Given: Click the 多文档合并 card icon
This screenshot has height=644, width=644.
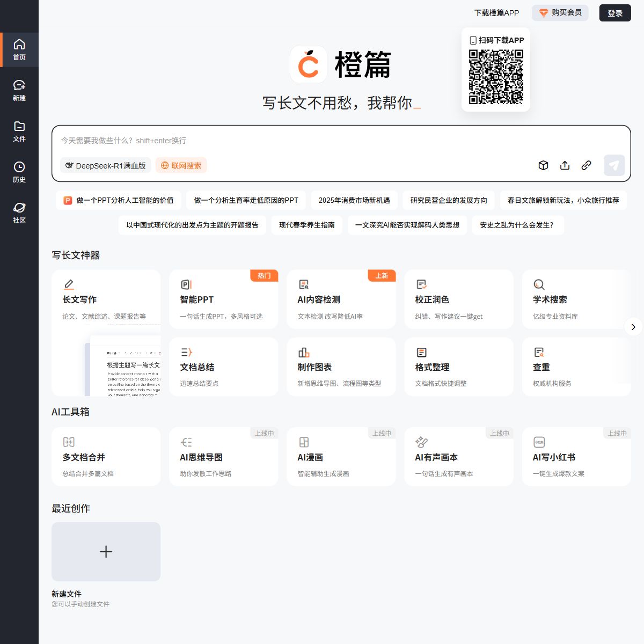Looking at the screenshot, I should [69, 442].
